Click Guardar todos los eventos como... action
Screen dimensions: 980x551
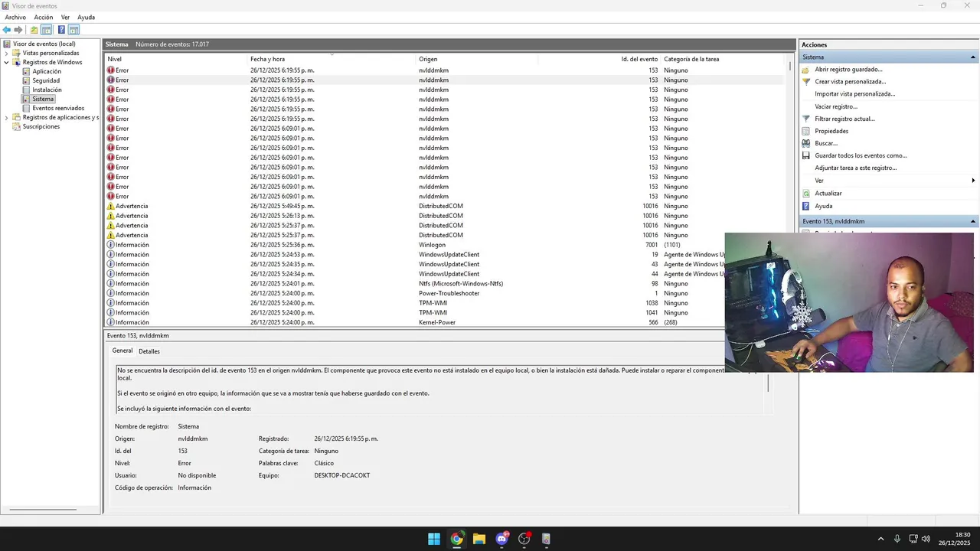861,155
